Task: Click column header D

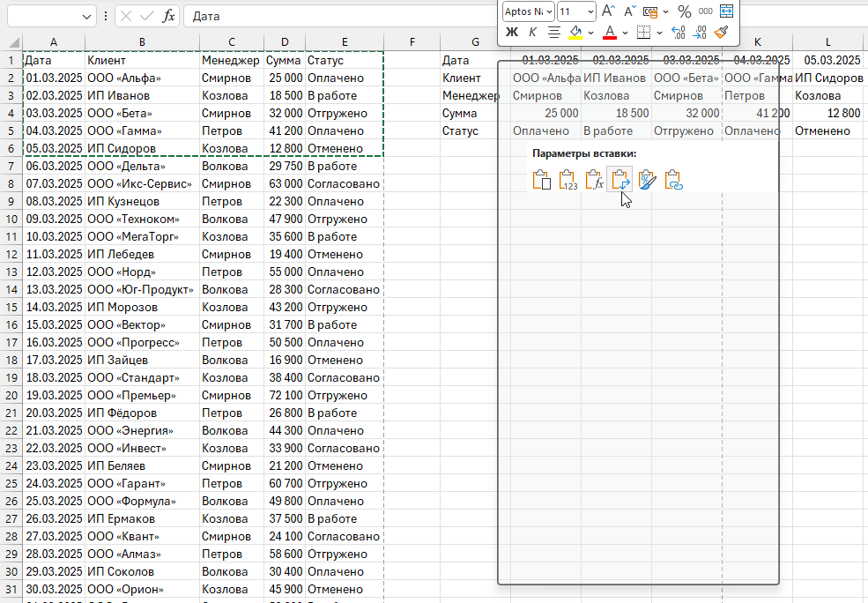Action: (285, 42)
